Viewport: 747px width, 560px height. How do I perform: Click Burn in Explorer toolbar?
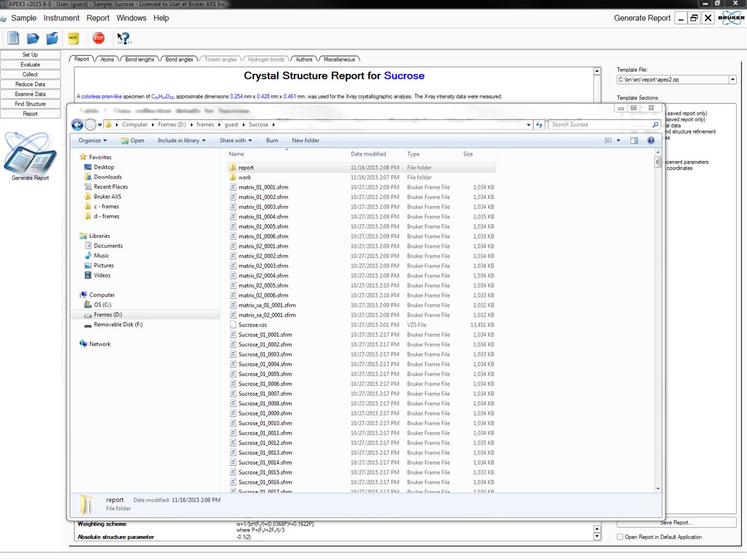272,141
